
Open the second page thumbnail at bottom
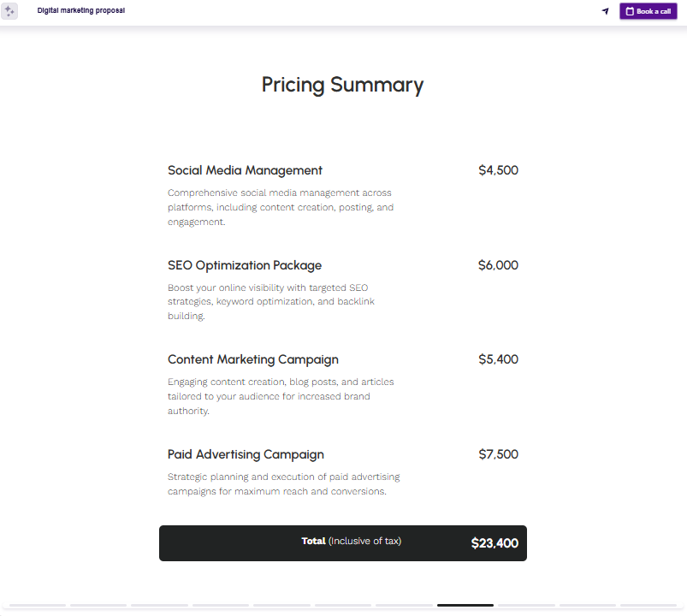(99, 605)
